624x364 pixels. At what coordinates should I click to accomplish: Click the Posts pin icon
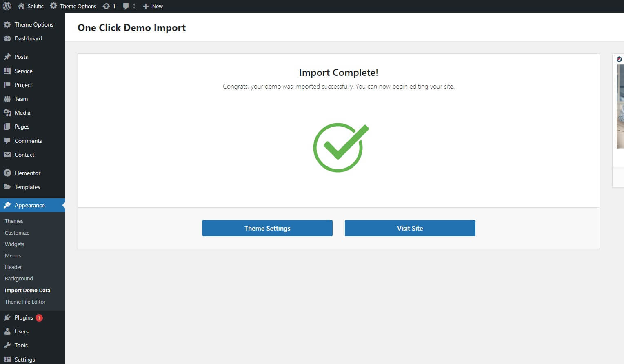[7, 57]
